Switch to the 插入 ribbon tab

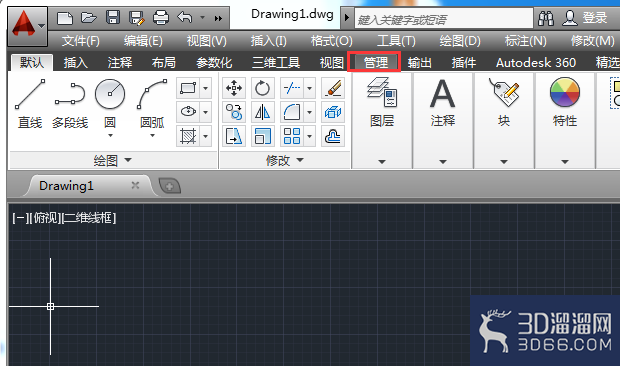coord(76,62)
